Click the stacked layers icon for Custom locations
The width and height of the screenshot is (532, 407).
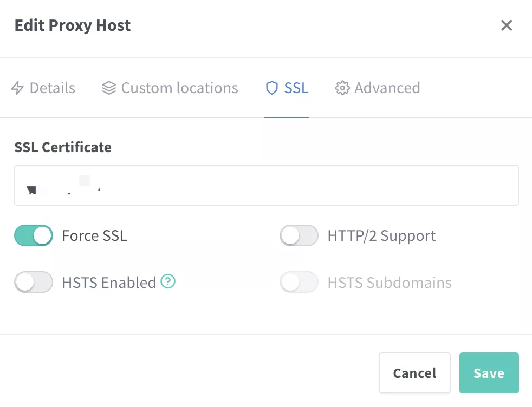(109, 88)
